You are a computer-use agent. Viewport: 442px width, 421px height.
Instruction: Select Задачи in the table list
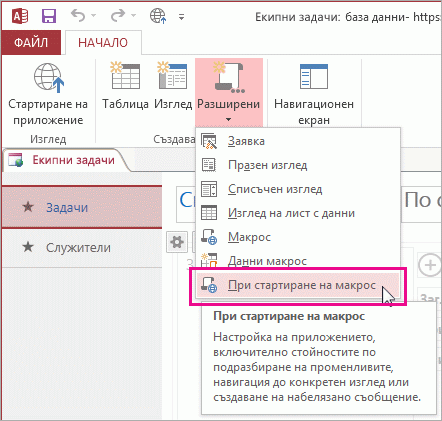82,207
